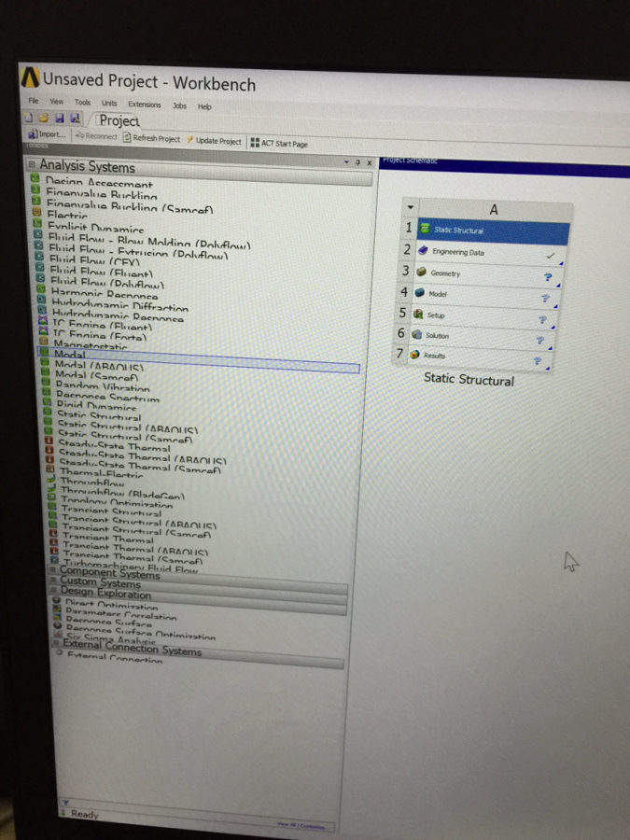The width and height of the screenshot is (630, 840).
Task: Click the Save As toolbar icon
Action: coord(75,118)
